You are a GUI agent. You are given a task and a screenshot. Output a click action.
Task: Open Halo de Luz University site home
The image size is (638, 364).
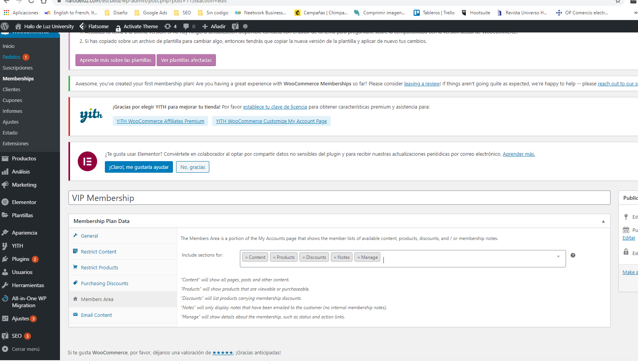pyautogui.click(x=44, y=26)
